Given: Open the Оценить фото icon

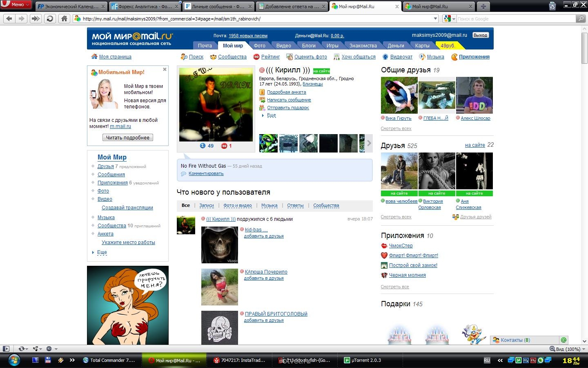Looking at the screenshot, I should click(x=290, y=57).
